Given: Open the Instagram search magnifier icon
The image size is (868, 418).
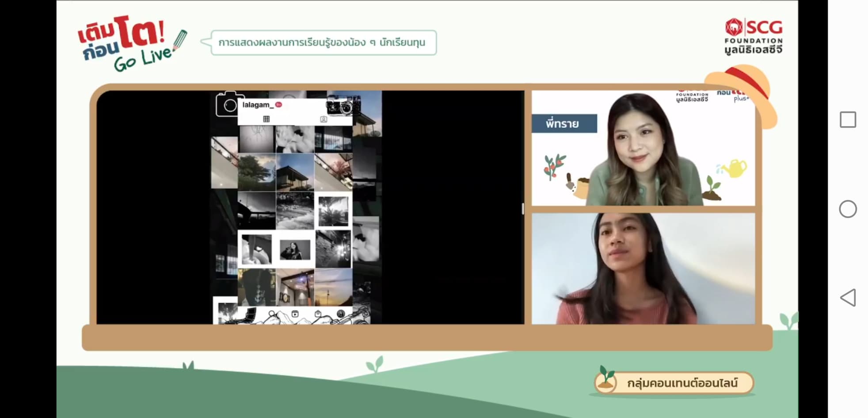Looking at the screenshot, I should pos(272,314).
